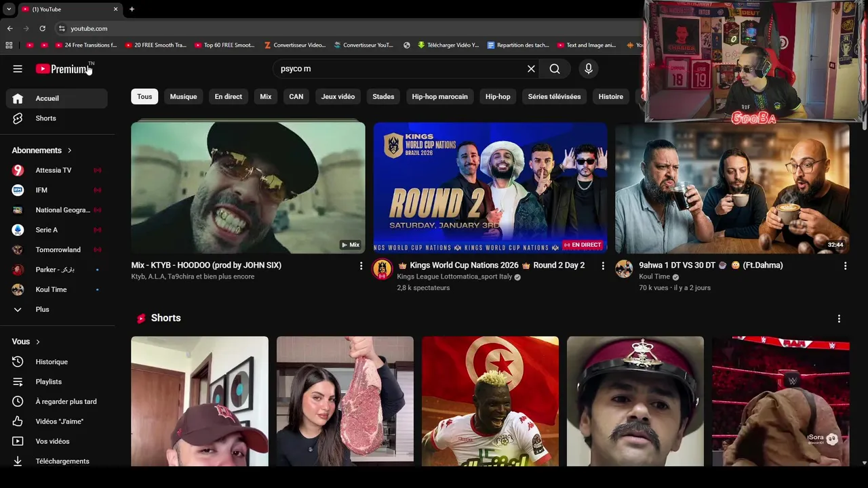Open the hamburger guide menu
The height and width of the screenshot is (488, 868).
click(18, 68)
